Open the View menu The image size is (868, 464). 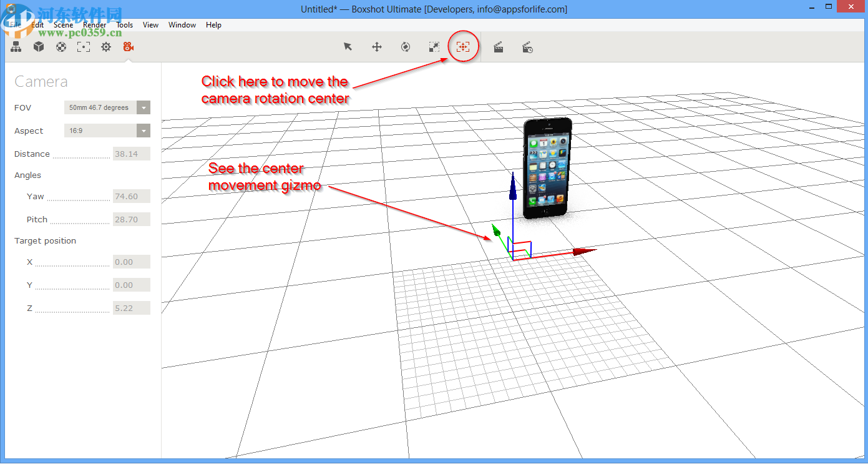point(150,25)
